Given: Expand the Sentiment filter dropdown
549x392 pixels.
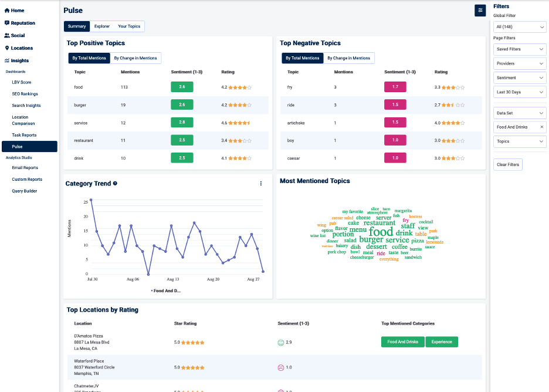Looking at the screenshot, I should click(519, 77).
